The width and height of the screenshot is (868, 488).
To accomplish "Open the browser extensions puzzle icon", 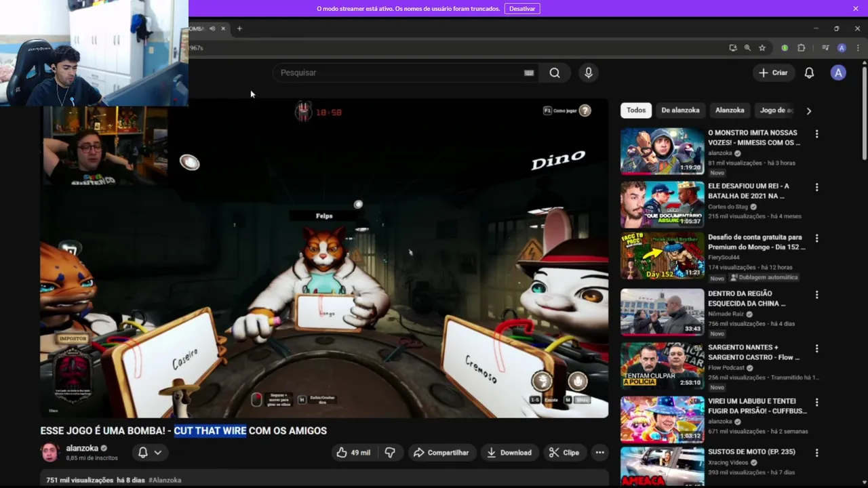I will (x=801, y=48).
